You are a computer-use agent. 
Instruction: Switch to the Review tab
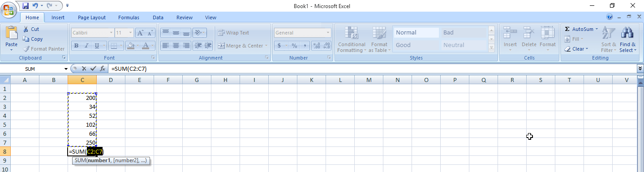click(185, 17)
